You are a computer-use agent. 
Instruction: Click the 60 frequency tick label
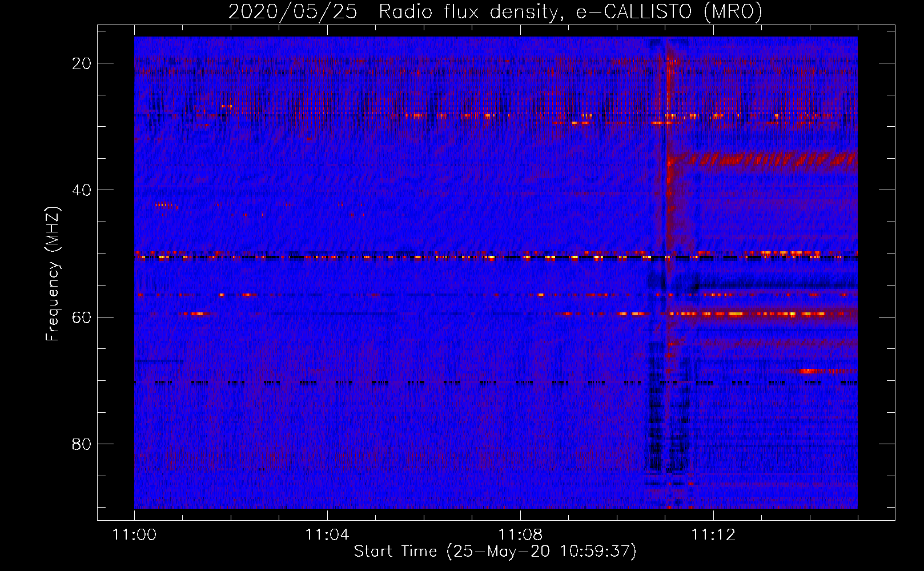pyautogui.click(x=82, y=317)
